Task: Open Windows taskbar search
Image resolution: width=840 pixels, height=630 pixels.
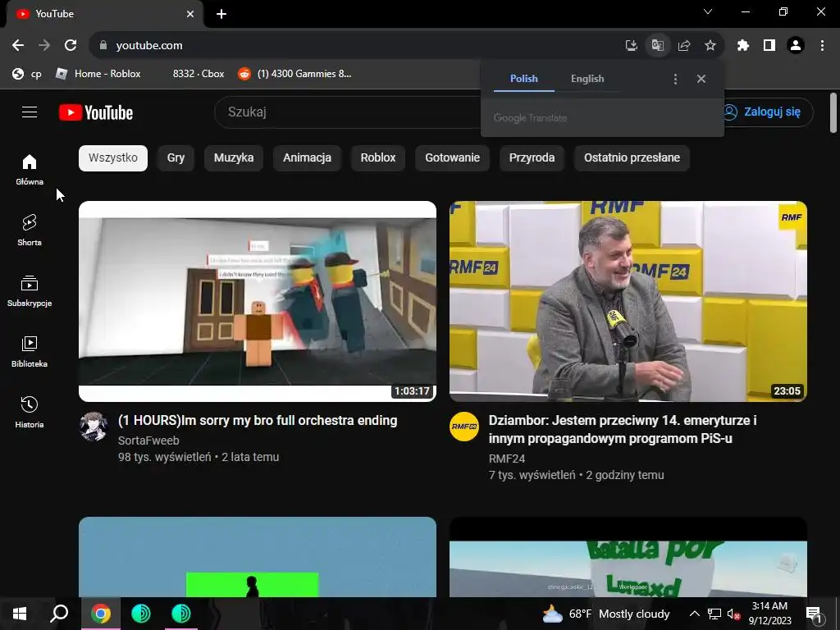Action: coord(59,614)
